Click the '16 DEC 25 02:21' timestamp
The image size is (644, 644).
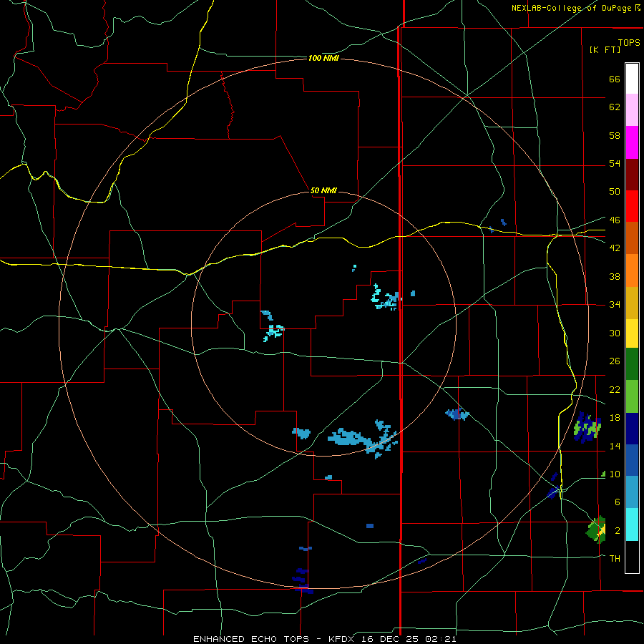click(409, 639)
